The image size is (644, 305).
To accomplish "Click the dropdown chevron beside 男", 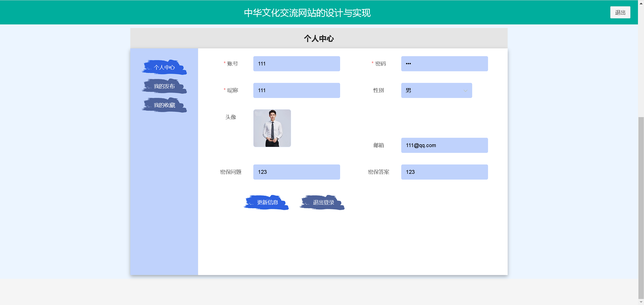I will 465,91.
